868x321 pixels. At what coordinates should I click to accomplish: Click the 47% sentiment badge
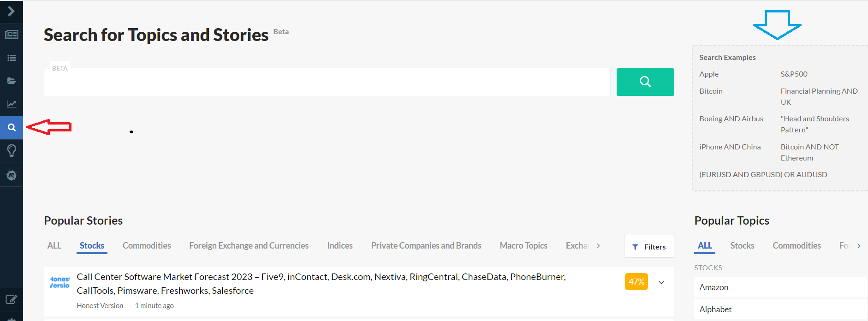[x=636, y=282]
